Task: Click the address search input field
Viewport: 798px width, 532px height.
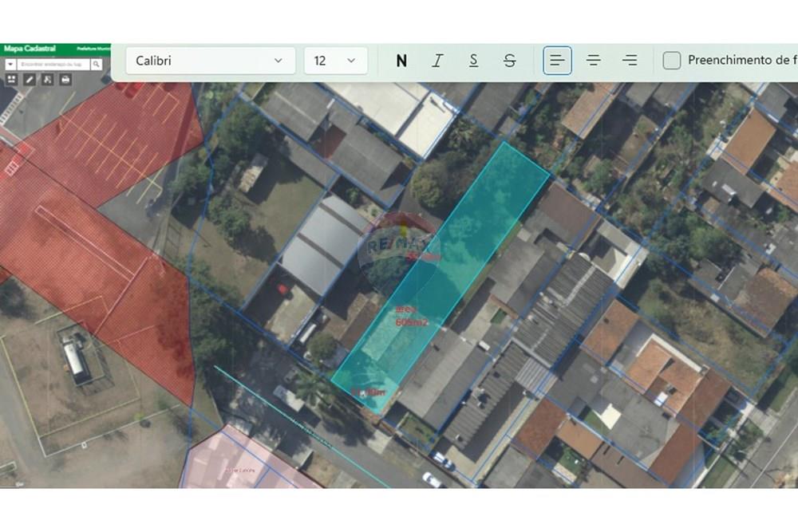Action: (x=53, y=64)
